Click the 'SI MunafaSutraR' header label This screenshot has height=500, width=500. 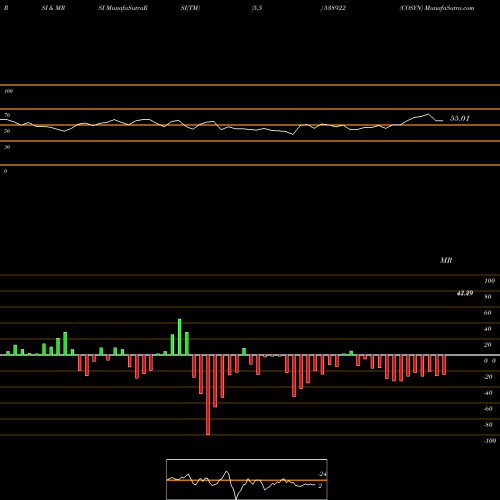click(x=123, y=8)
